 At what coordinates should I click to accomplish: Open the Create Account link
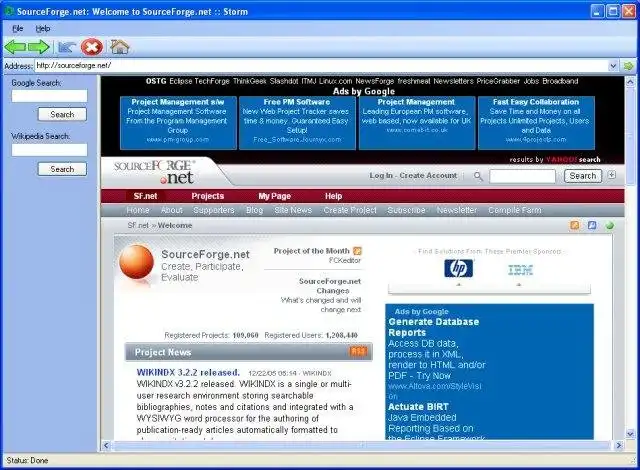point(428,175)
